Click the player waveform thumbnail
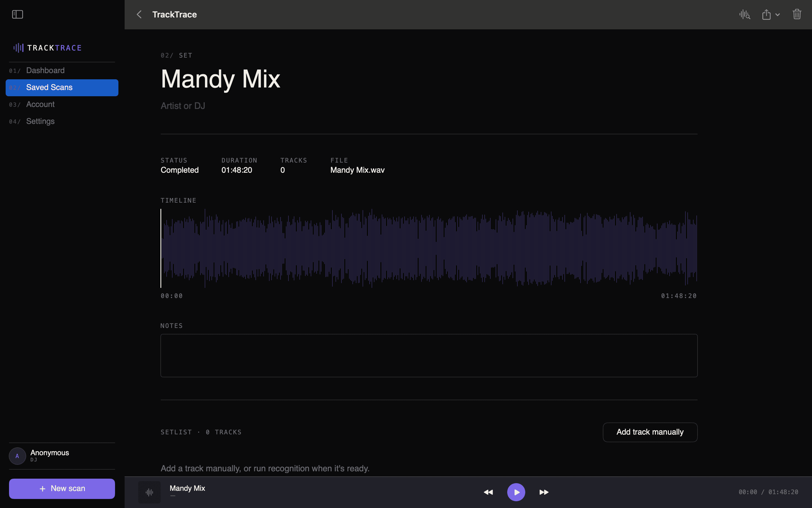Image resolution: width=812 pixels, height=508 pixels. (x=149, y=492)
